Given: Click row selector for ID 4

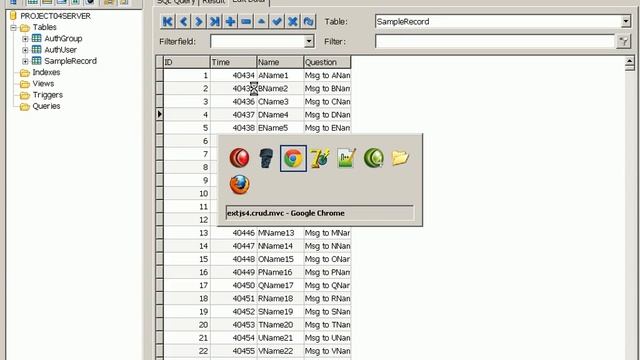Looking at the screenshot, I should [160, 115].
